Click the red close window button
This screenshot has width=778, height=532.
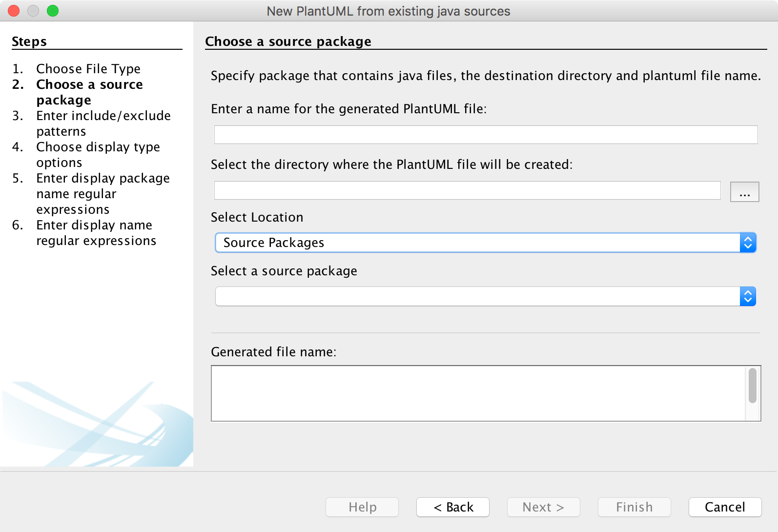click(14, 11)
